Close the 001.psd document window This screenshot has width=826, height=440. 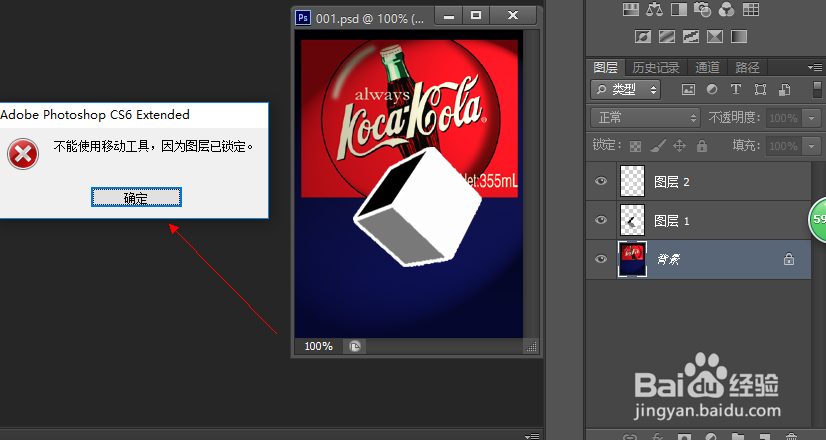pyautogui.click(x=513, y=16)
